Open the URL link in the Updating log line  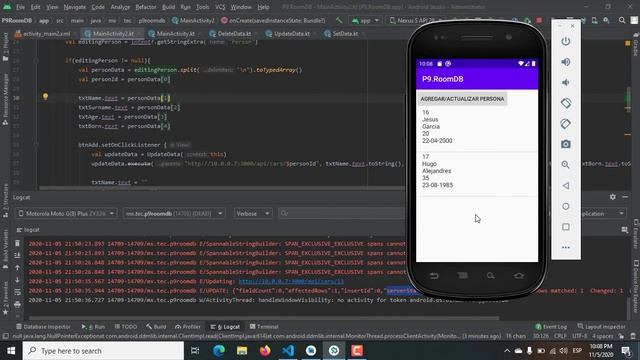(x=291, y=281)
